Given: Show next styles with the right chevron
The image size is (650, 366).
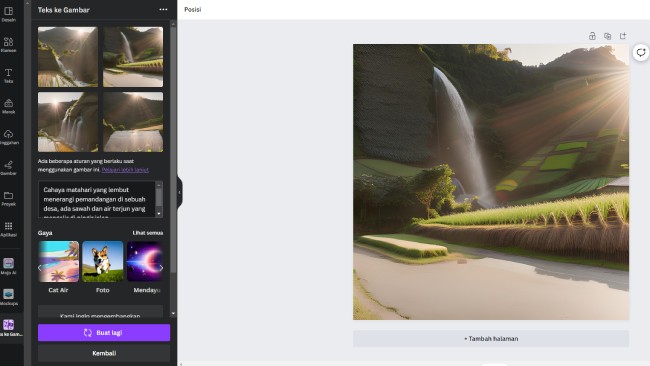Looking at the screenshot, I should [x=161, y=268].
